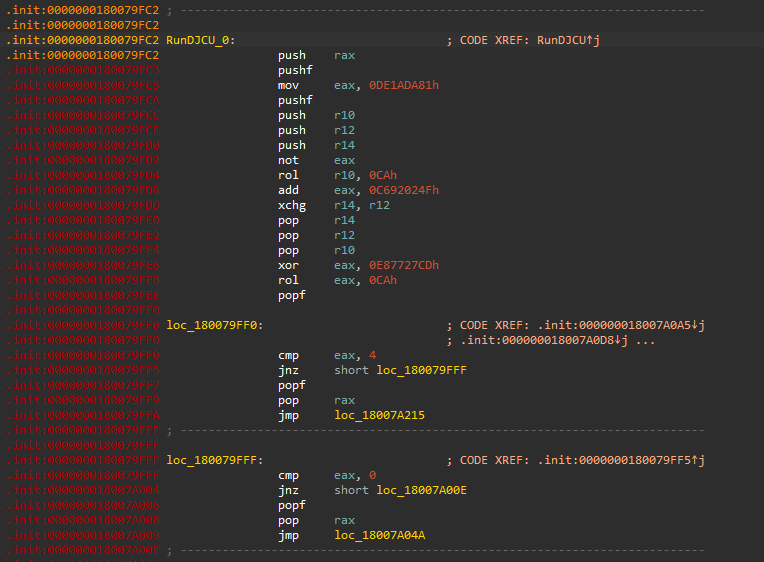This screenshot has width=764, height=562.
Task: Click the popf at address 180079FEE
Action: coord(292,295)
